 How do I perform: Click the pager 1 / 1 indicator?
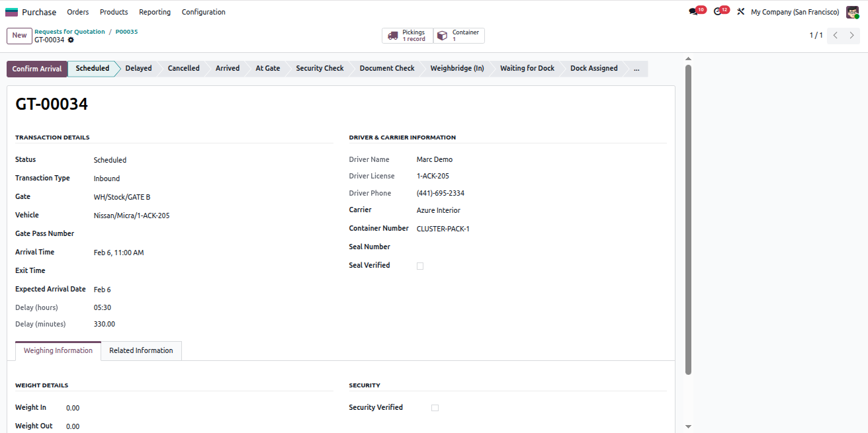coord(816,36)
